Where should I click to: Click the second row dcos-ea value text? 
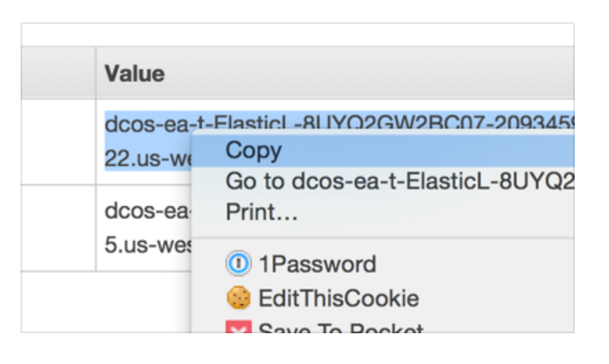148,211
